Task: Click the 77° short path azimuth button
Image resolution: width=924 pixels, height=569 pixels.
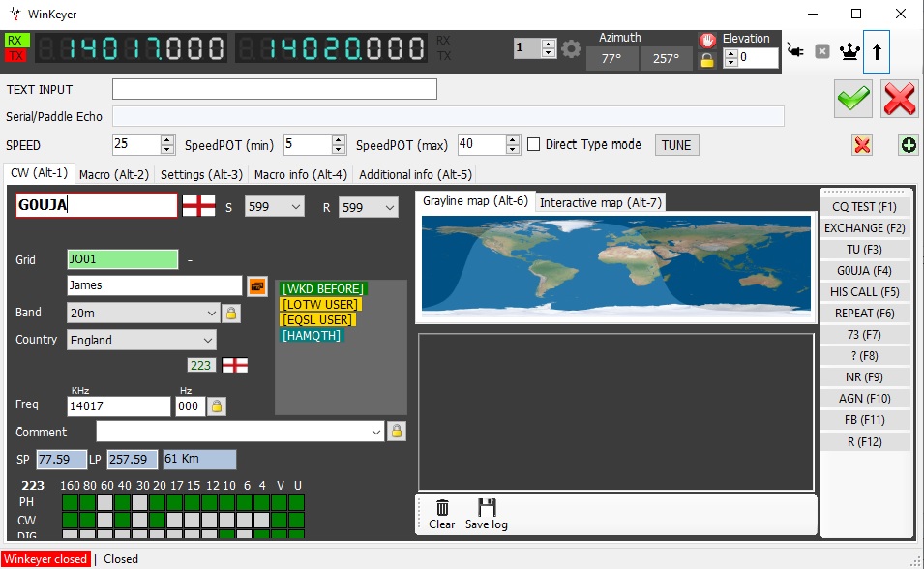Action: click(x=611, y=59)
